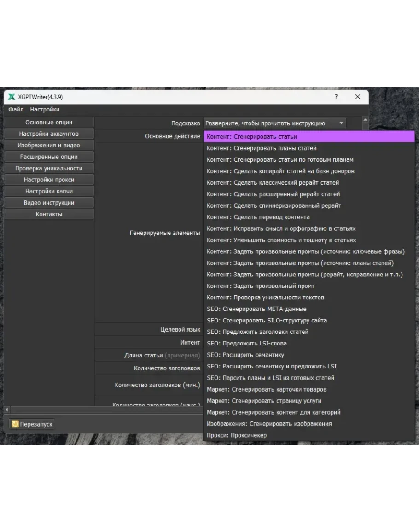
Task: Open the Файл menu
Action: tap(16, 109)
